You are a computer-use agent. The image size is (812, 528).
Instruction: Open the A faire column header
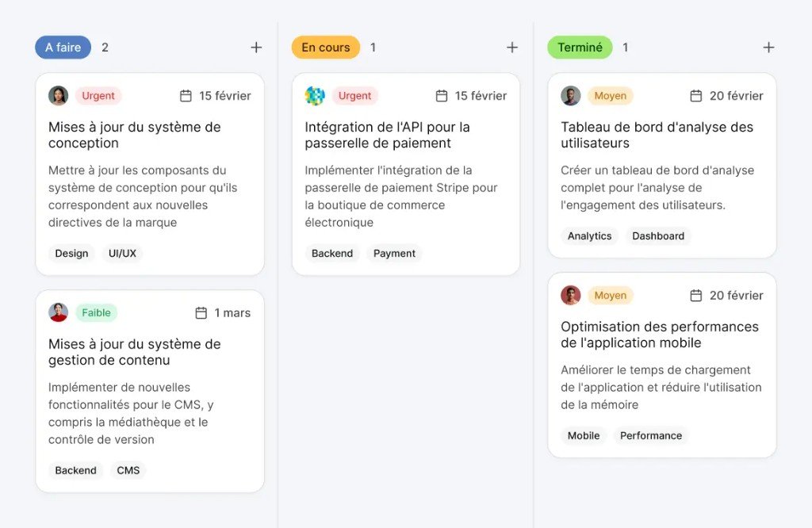tap(63, 47)
